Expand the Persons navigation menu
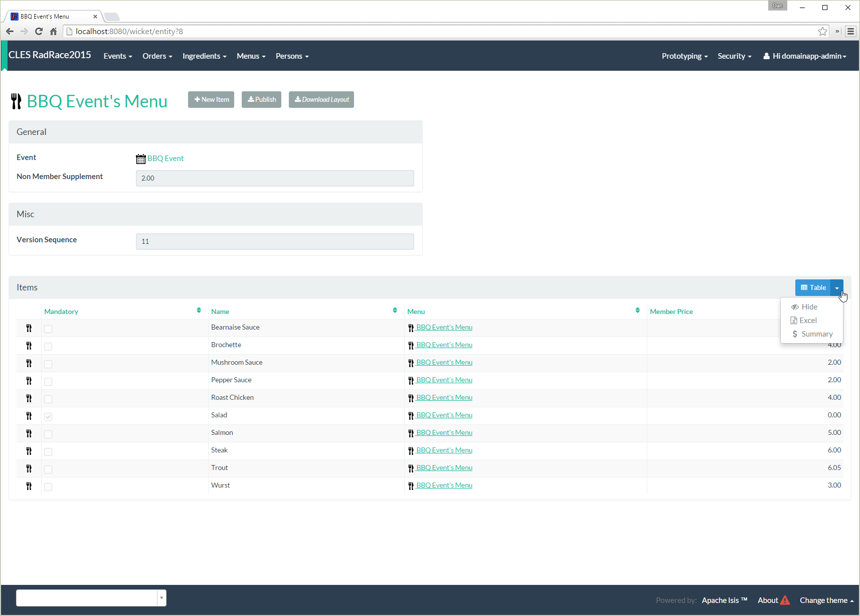The width and height of the screenshot is (860, 616). [292, 56]
